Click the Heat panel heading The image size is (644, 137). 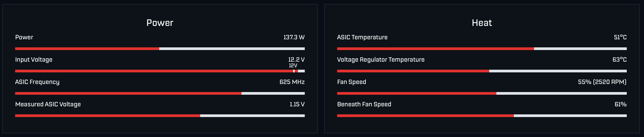point(482,23)
